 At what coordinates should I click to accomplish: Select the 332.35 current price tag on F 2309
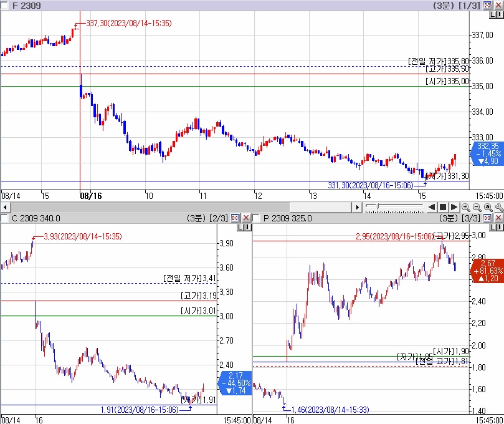click(x=487, y=153)
